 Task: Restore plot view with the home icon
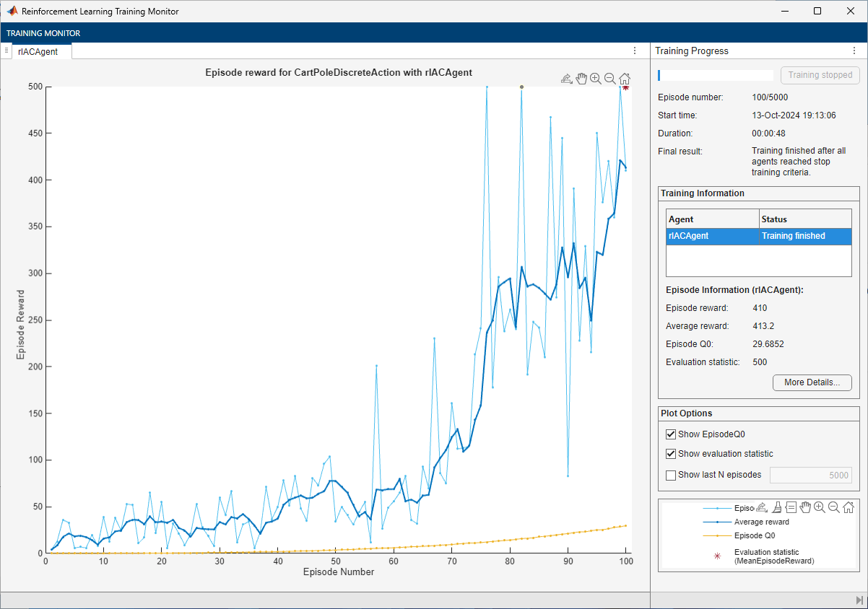point(625,79)
